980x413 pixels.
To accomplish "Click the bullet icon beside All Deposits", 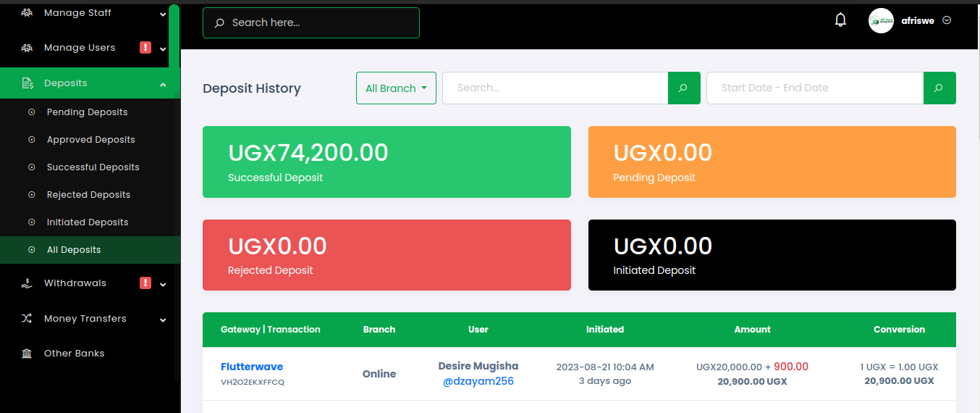I will [31, 250].
